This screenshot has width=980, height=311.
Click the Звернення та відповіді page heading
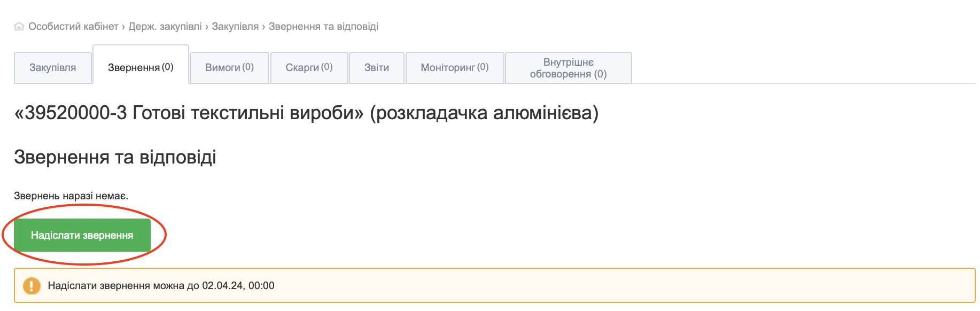tap(115, 157)
